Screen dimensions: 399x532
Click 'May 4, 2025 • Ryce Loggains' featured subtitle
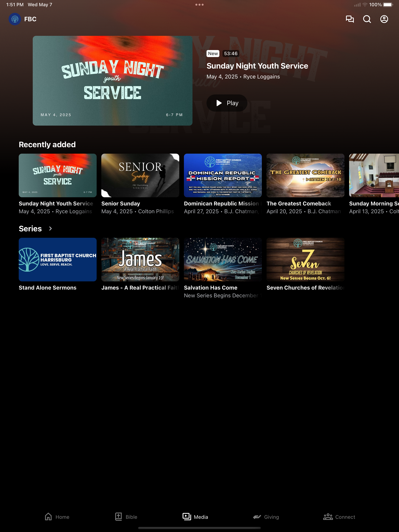tap(243, 77)
